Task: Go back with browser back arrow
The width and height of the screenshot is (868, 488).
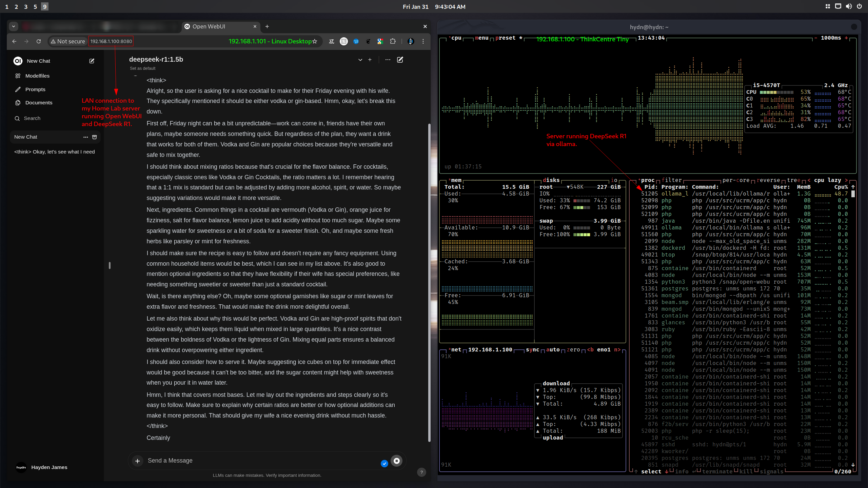Action: [x=14, y=41]
